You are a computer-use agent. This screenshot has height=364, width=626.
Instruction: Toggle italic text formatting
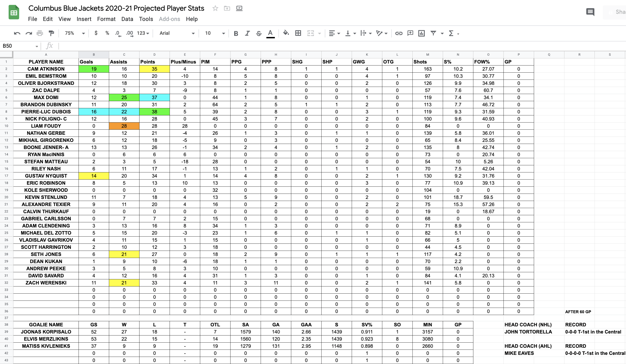247,33
